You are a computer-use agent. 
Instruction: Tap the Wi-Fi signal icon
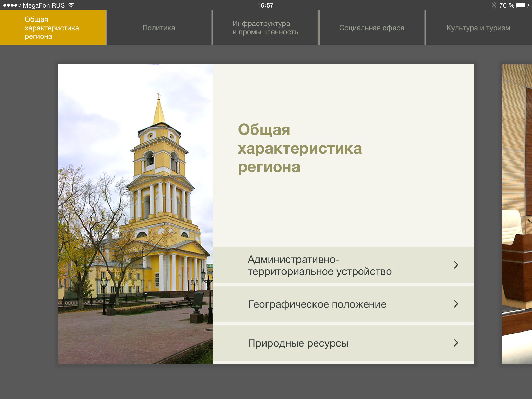point(71,5)
